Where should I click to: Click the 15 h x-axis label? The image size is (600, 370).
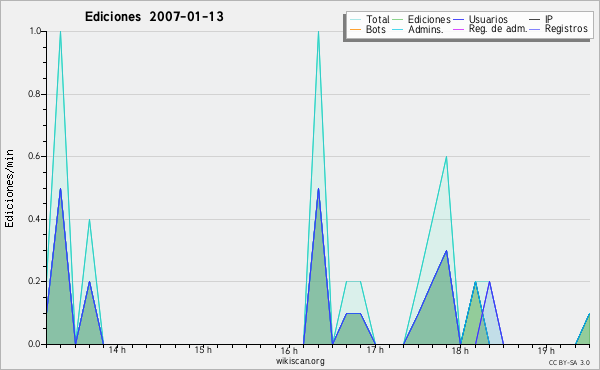[x=203, y=350]
